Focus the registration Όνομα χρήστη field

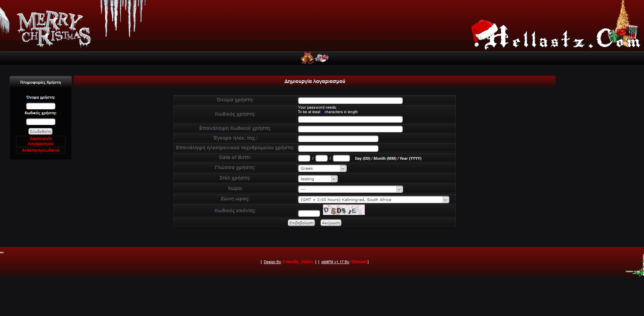coord(351,101)
